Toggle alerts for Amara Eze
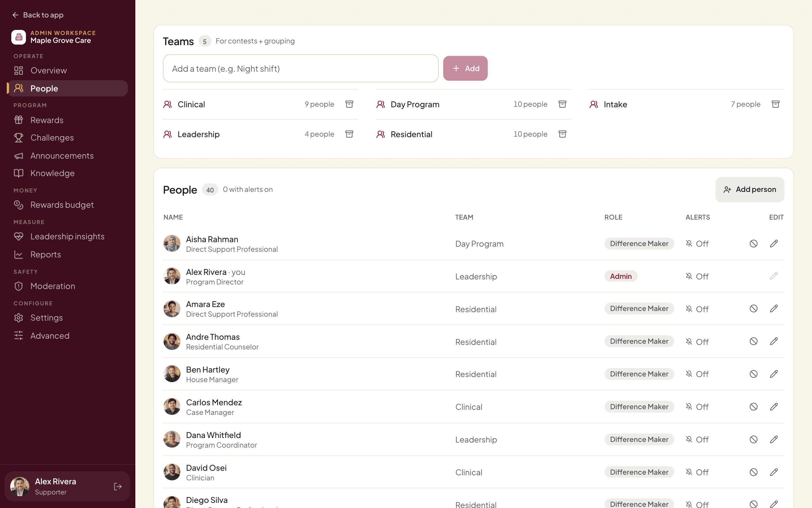 click(x=697, y=309)
